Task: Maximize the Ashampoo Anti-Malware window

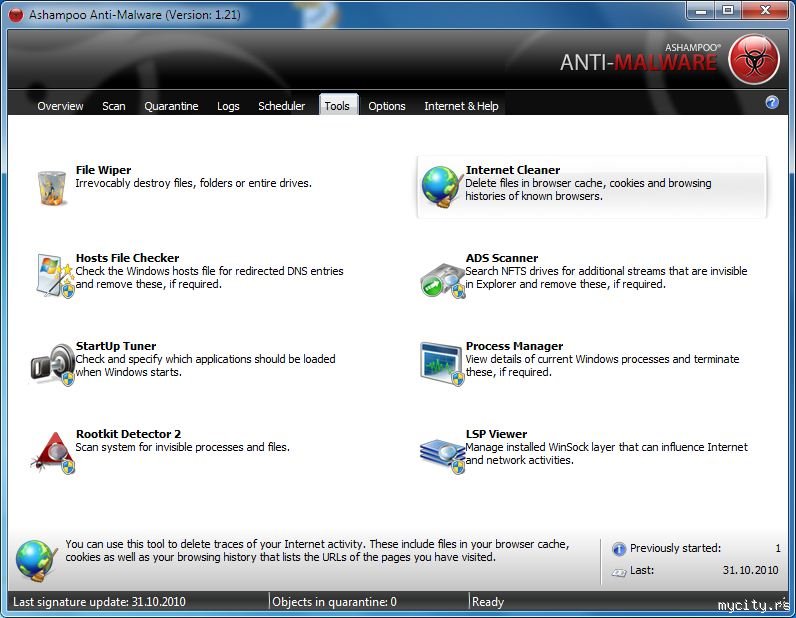Action: point(728,11)
